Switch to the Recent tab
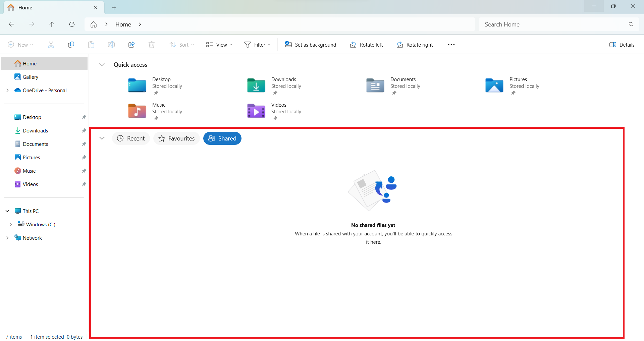 pyautogui.click(x=131, y=138)
